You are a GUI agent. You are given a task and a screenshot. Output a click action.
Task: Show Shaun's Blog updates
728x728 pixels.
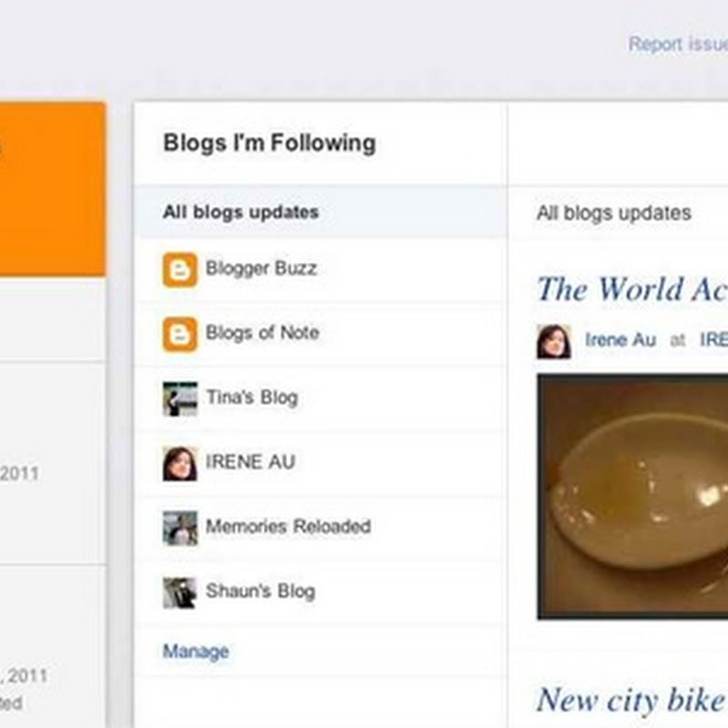click(x=260, y=591)
